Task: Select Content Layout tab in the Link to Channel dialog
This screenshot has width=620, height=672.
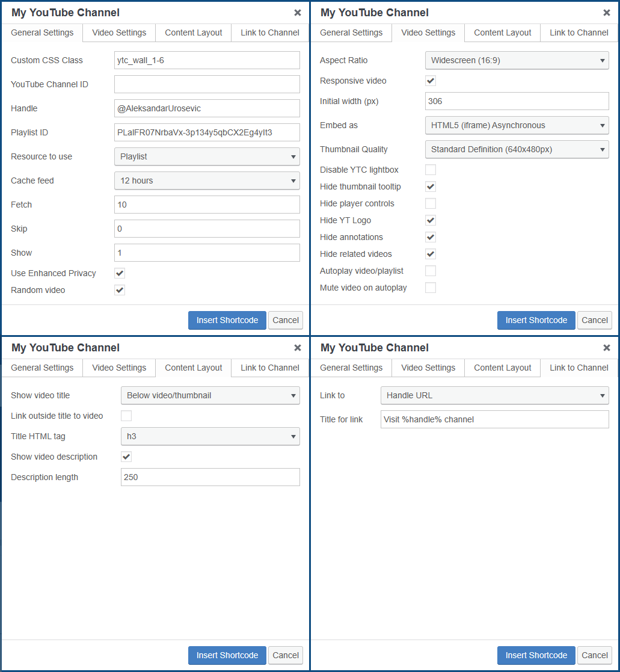Action: 502,368
